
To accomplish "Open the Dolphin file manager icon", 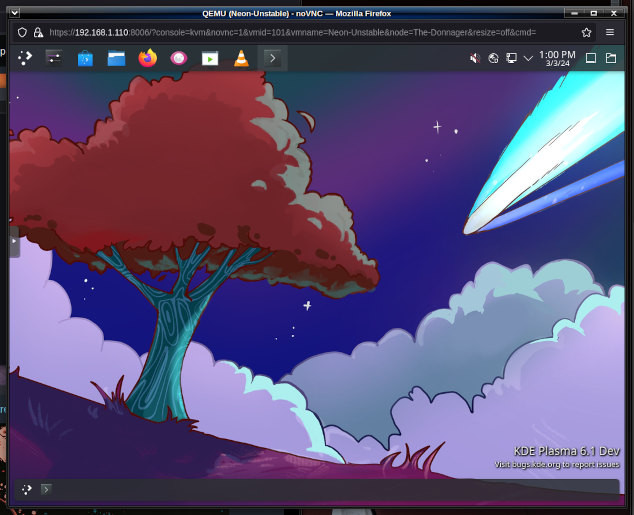I will click(116, 58).
